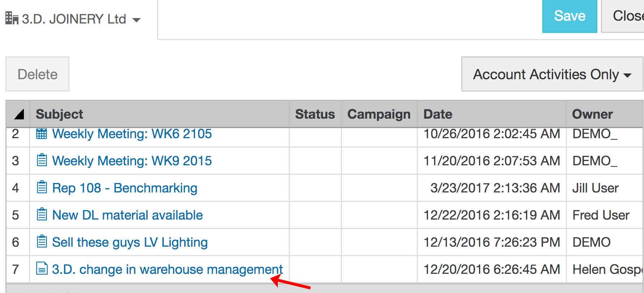Click clipboard icon beside Sell these guys
Screen dimensions: 644x293
(42, 242)
